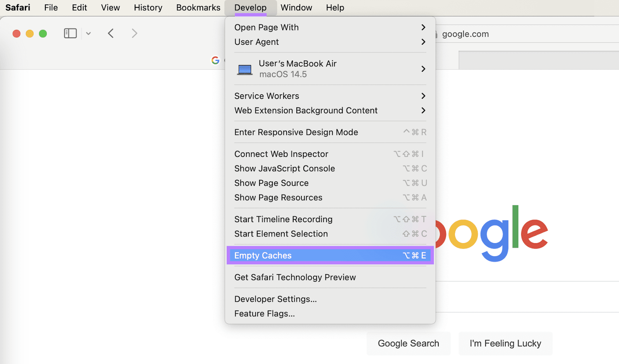This screenshot has height=364, width=619.
Task: Select the MacBook Air laptop icon entry
Action: tap(245, 69)
